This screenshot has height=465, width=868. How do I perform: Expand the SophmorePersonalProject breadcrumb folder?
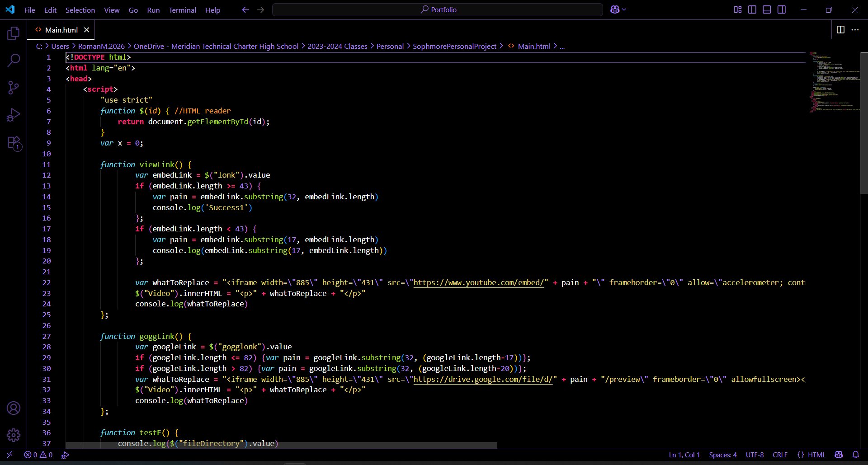coord(454,46)
